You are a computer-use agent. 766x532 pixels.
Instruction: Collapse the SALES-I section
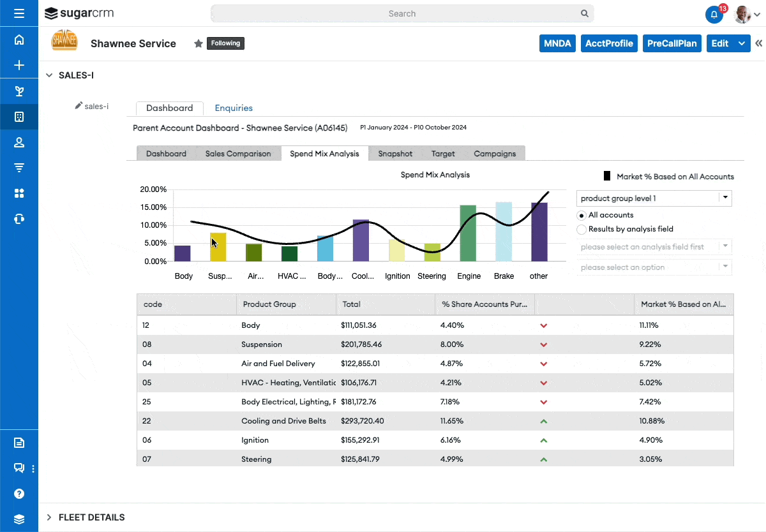tap(49, 75)
